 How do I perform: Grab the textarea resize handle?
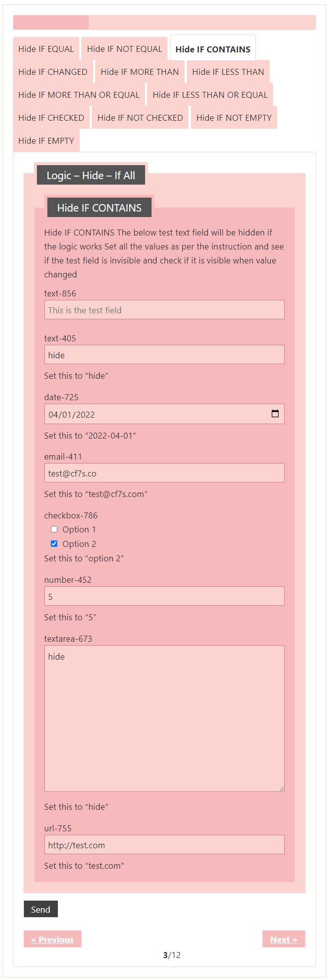282,789
